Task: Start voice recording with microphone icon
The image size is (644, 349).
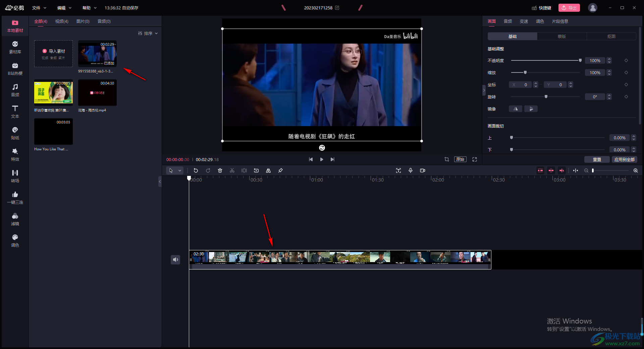Action: pos(411,170)
